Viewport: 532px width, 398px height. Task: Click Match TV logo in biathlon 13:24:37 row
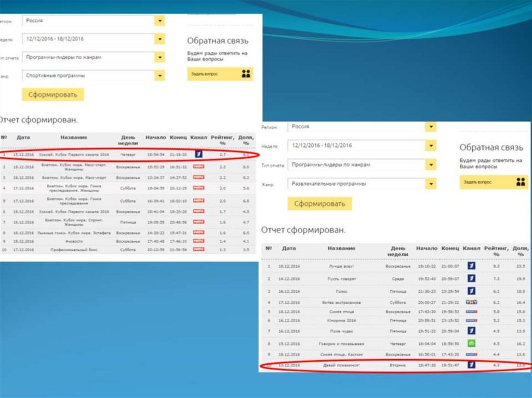coord(198,177)
